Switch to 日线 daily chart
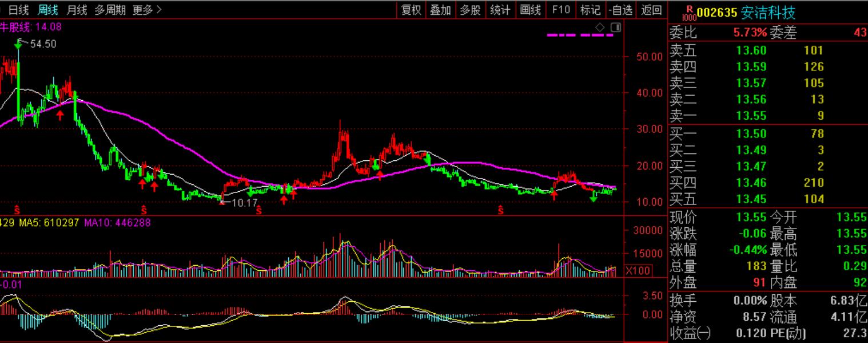Viewport: 868px width, 343px height. (x=18, y=10)
